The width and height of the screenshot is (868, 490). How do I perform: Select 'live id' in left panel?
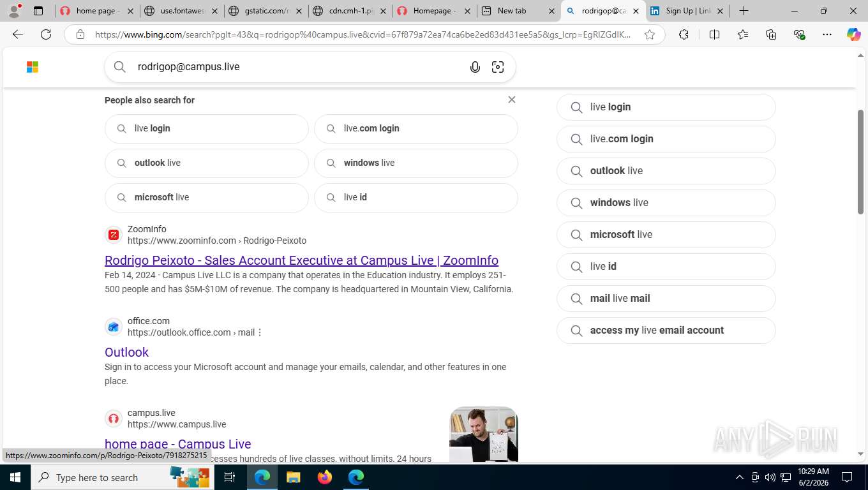(x=416, y=197)
